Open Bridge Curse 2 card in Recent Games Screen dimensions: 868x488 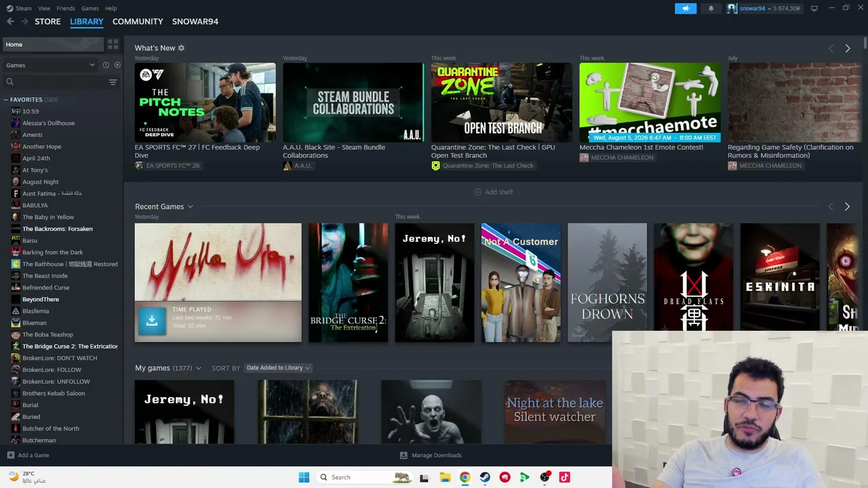(x=349, y=283)
